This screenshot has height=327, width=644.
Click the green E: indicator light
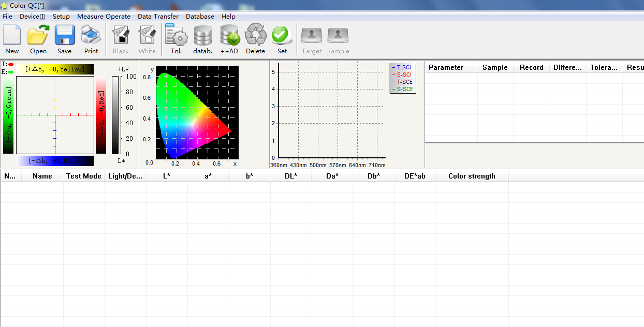[x=11, y=72]
